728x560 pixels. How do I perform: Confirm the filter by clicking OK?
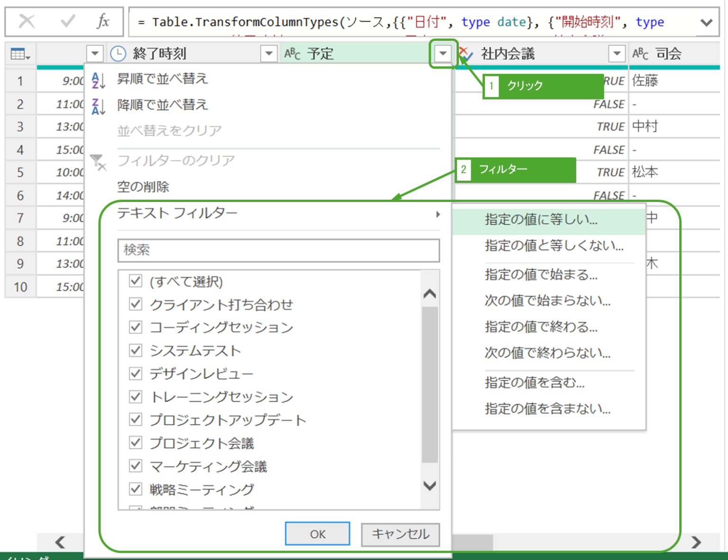point(317,533)
